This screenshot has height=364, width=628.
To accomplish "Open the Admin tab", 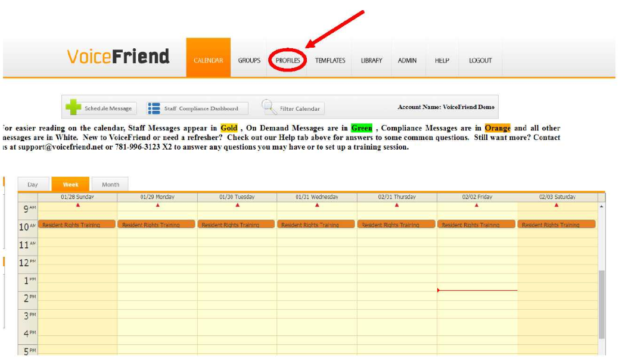I will pos(408,60).
